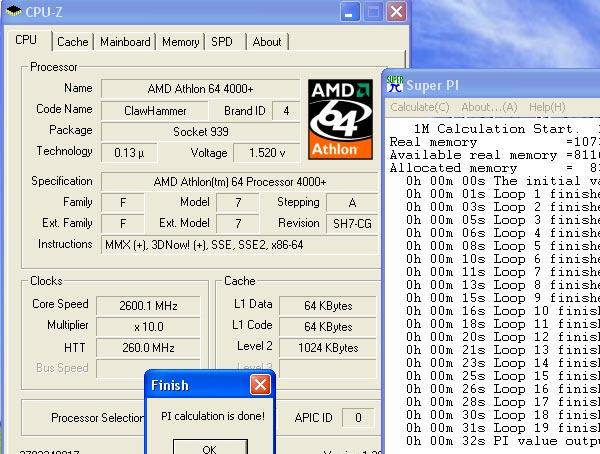The height and width of the screenshot is (454, 600).
Task: Open Help menu in Super PI
Action: (547, 107)
